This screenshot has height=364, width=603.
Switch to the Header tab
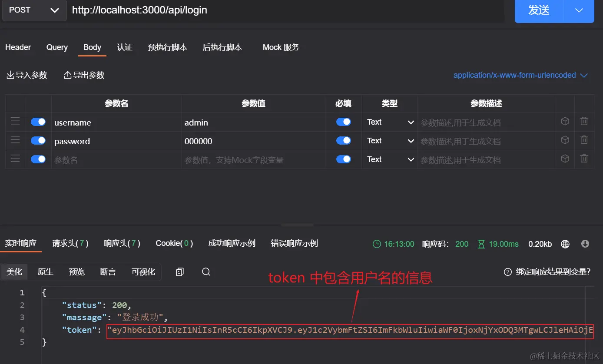[x=18, y=47]
